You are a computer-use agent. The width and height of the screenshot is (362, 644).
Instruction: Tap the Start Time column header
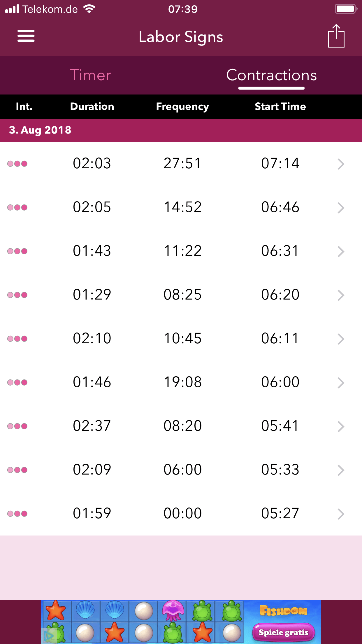280,107
